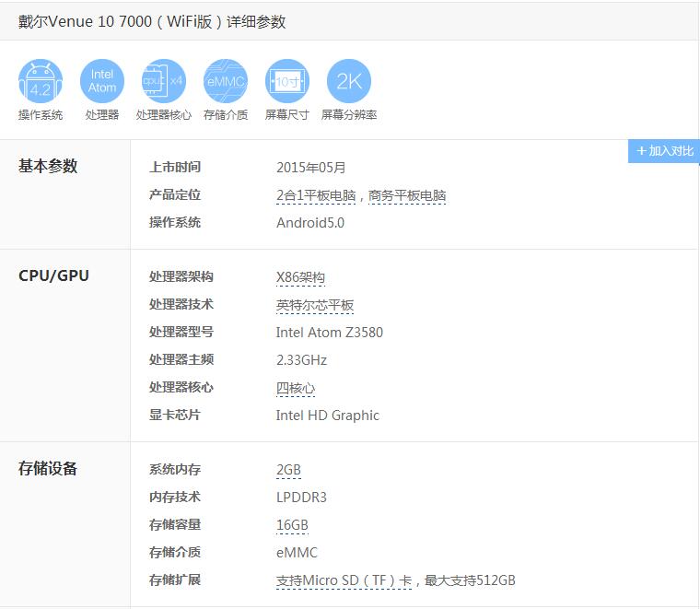The width and height of the screenshot is (700, 609).
Task: Click the 2K screen resolution icon
Action: tap(349, 81)
